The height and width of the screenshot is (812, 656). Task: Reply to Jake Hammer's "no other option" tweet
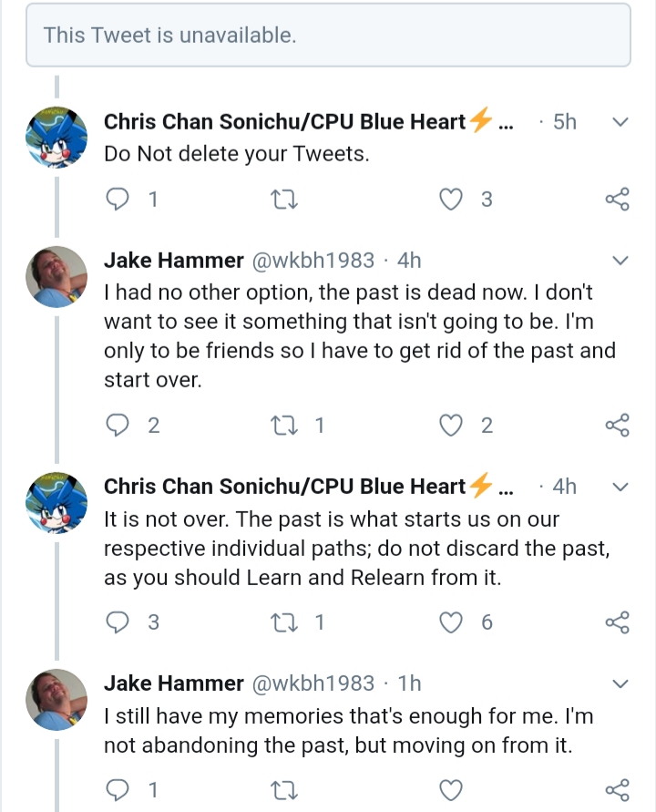(x=118, y=426)
